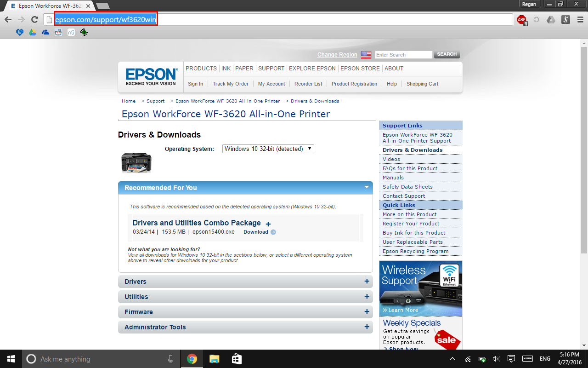Click the Cortana microphone icon
Viewport: 588px width, 368px height.
click(171, 359)
